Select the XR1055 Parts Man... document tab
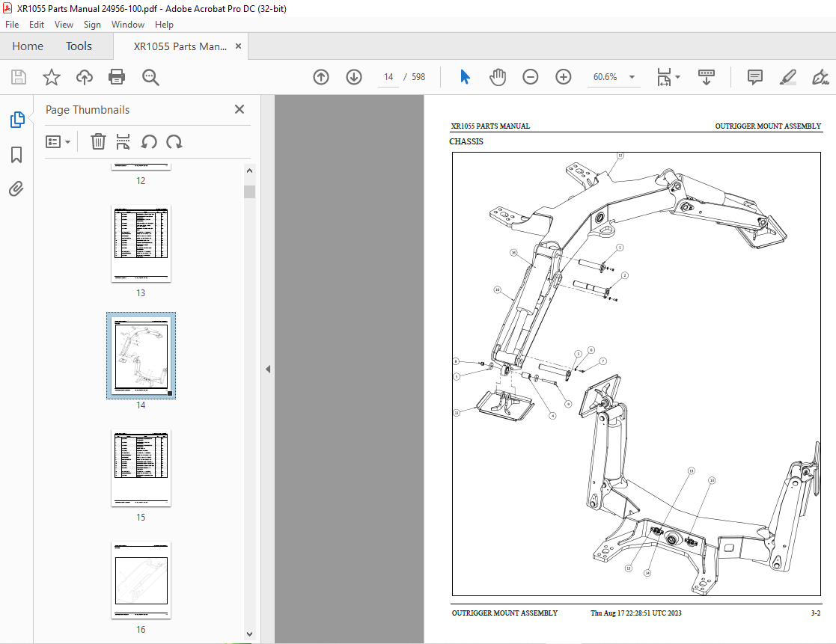 (180, 46)
